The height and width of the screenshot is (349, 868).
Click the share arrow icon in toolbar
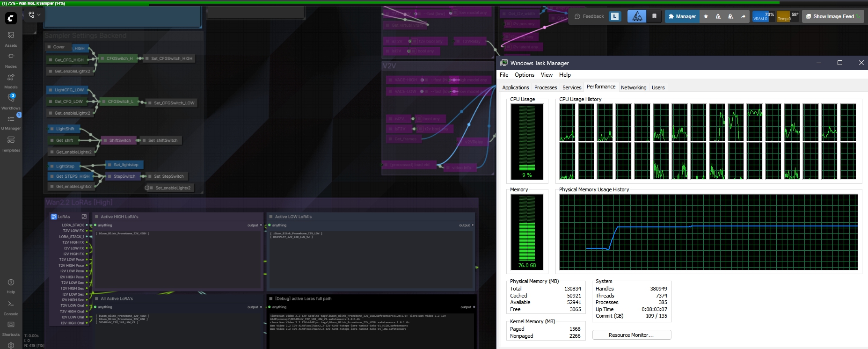coord(743,16)
